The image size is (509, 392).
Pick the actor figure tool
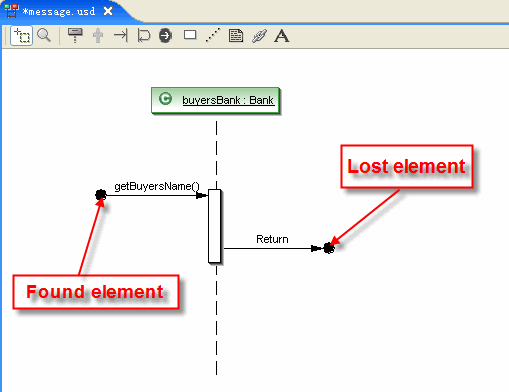pos(98,36)
